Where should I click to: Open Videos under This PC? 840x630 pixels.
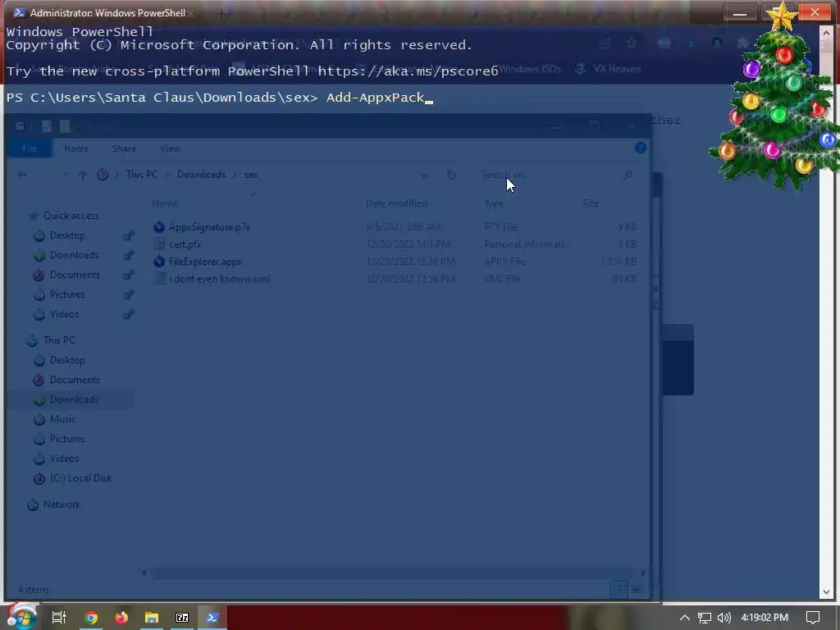click(64, 459)
